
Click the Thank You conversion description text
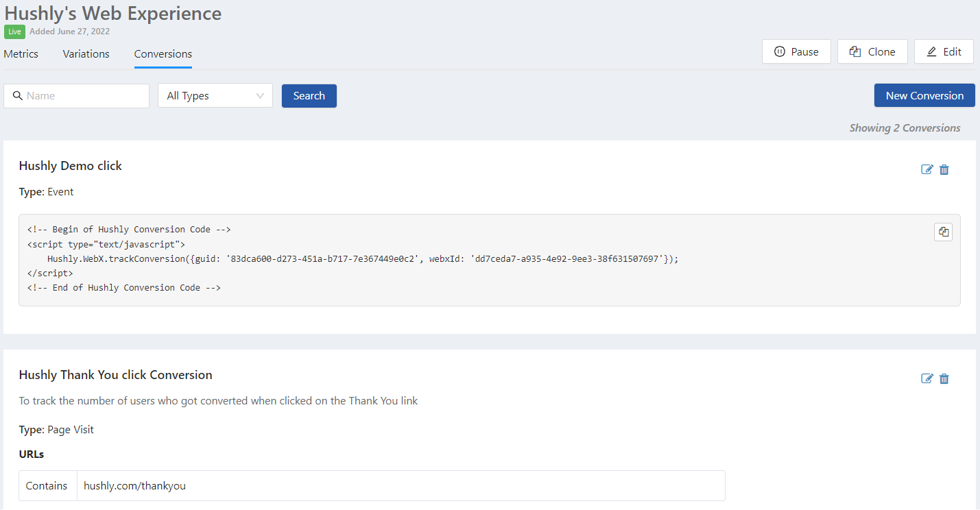[x=218, y=401]
